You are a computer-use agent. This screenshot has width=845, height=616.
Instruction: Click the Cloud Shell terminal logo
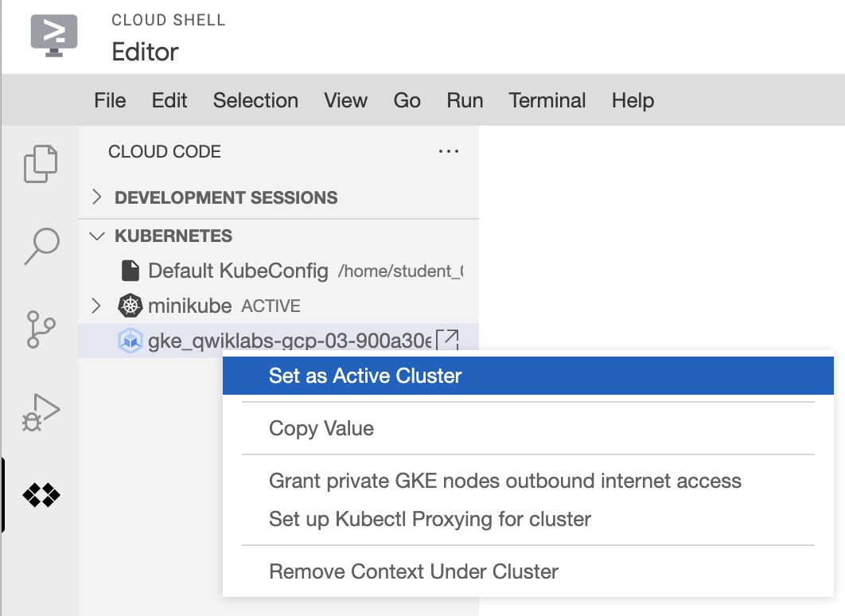pos(54,35)
